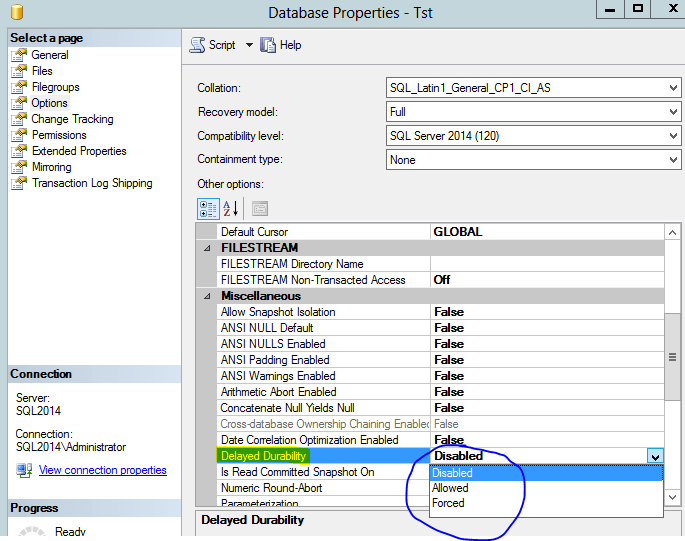The image size is (685, 541).
Task: Click the ANSI NULLS Enabled value
Action: 449,344
